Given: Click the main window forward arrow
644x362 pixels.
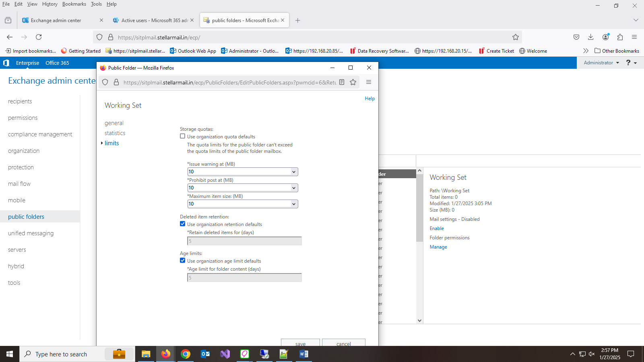Looking at the screenshot, I should pyautogui.click(x=24, y=37).
